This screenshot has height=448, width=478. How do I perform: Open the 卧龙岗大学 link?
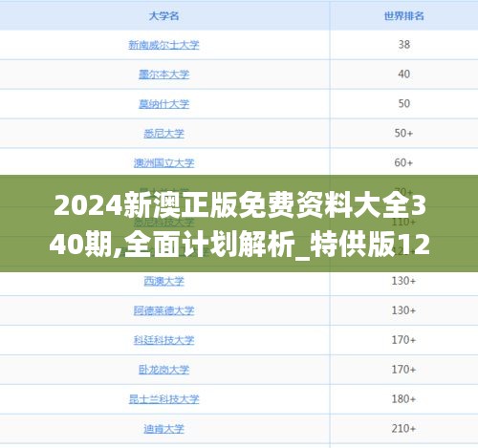(163, 370)
